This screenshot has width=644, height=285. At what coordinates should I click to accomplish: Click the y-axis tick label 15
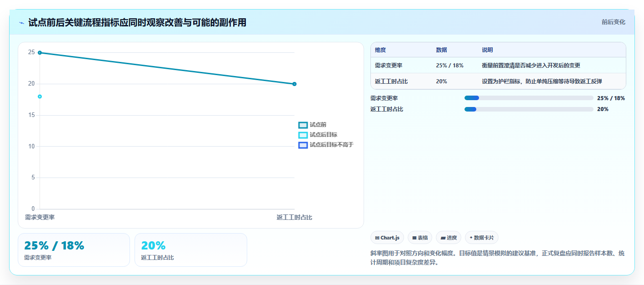(31, 115)
